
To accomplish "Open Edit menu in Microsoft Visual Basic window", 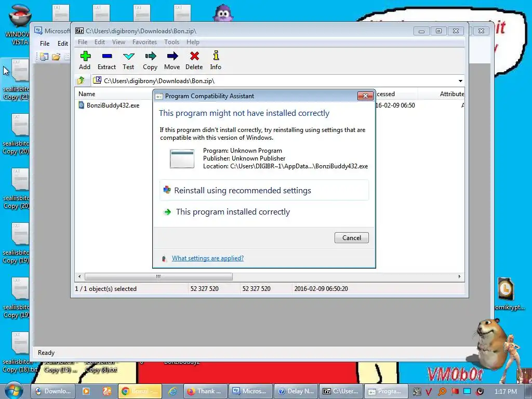I will 63,44.
